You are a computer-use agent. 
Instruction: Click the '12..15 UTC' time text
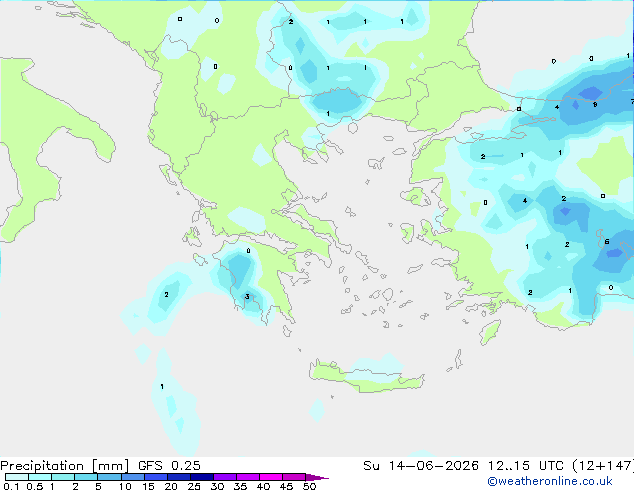[525, 466]
